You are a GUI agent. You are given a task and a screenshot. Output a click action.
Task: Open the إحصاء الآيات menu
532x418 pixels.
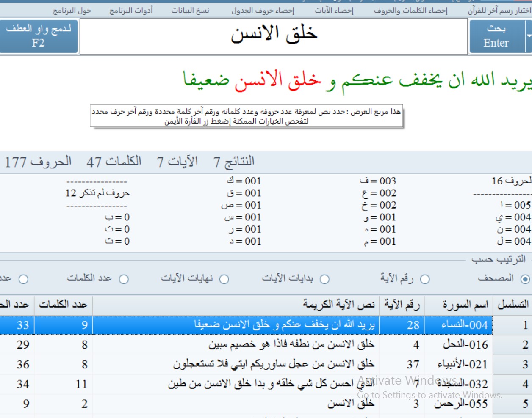(x=334, y=11)
